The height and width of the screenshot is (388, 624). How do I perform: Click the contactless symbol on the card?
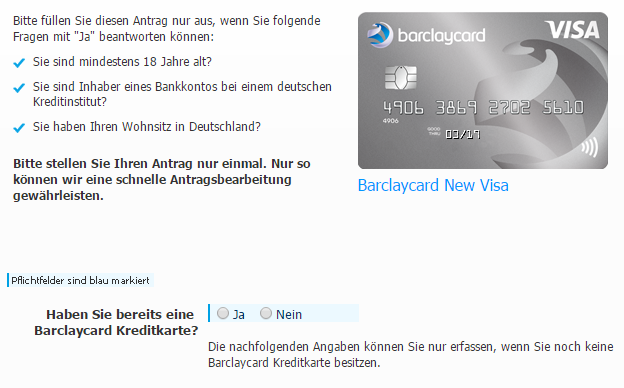point(590,148)
